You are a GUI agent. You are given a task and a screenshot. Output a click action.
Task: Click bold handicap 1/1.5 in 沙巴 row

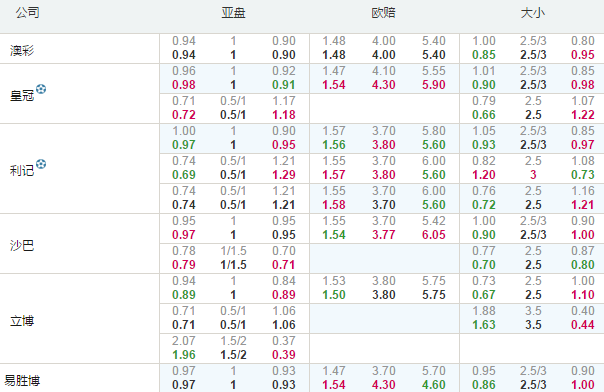coord(233,265)
